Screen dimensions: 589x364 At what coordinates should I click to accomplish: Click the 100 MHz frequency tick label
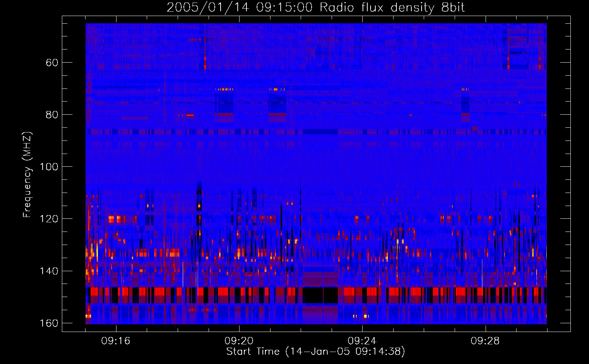click(49, 167)
